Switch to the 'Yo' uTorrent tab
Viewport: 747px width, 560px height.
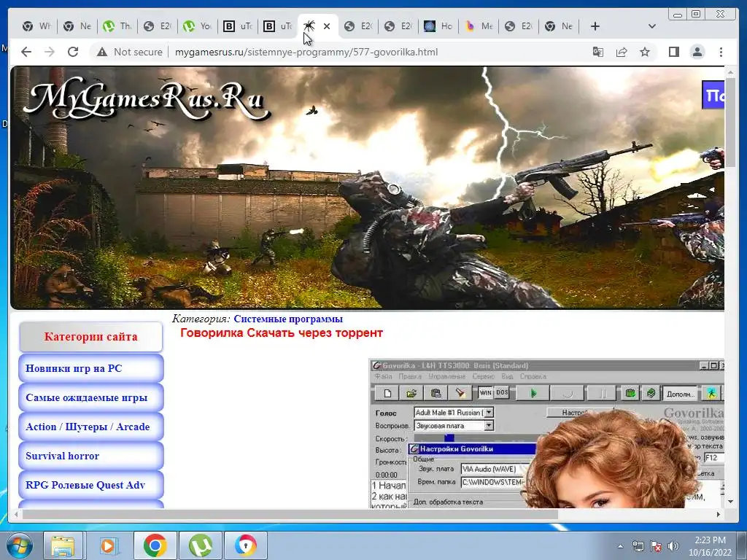pyautogui.click(x=197, y=26)
